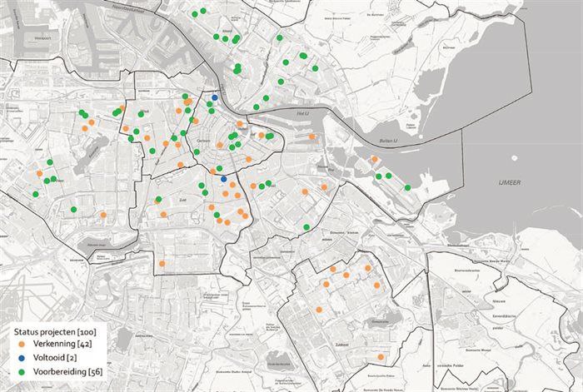Select the easternmost green marker on IJburg
The height and width of the screenshot is (392, 583).
coord(407,187)
